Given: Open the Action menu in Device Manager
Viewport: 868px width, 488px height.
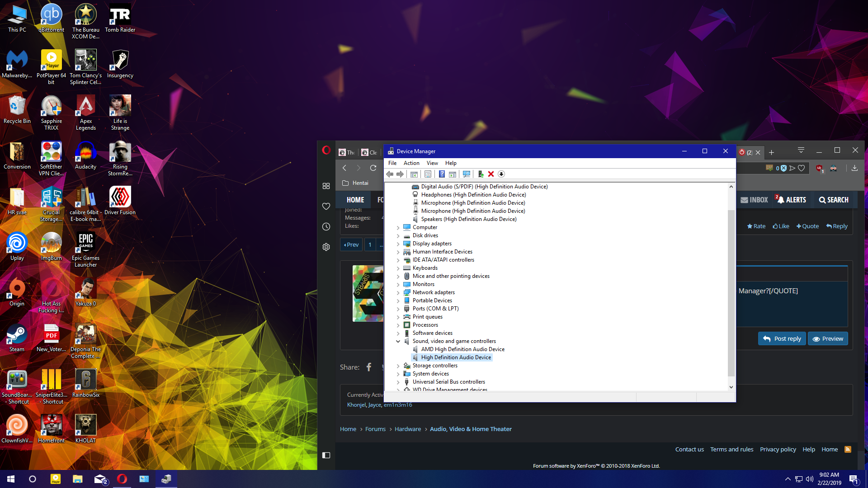Looking at the screenshot, I should (x=411, y=163).
